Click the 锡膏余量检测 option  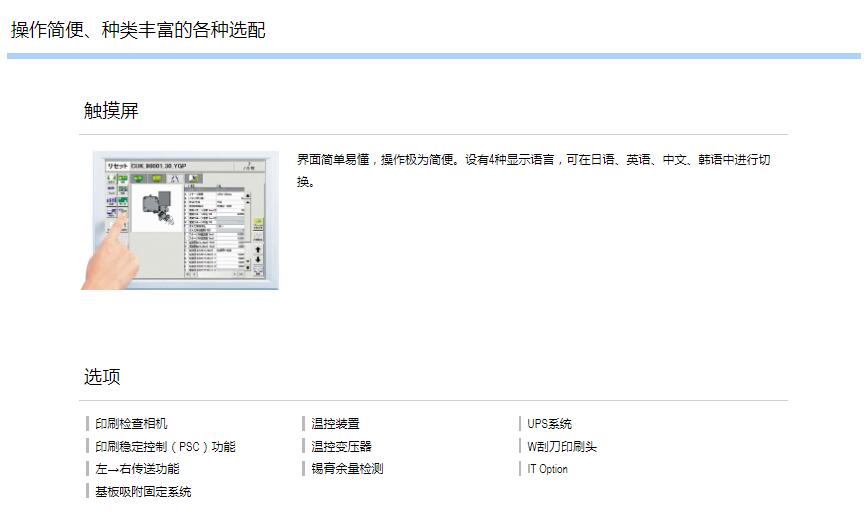coord(347,469)
